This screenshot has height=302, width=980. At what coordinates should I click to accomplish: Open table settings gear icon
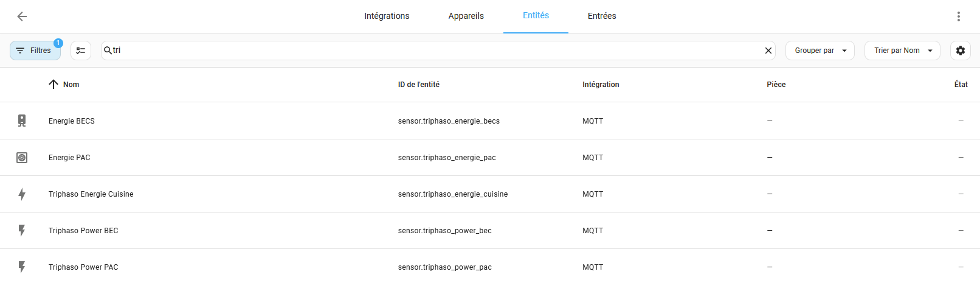click(960, 51)
